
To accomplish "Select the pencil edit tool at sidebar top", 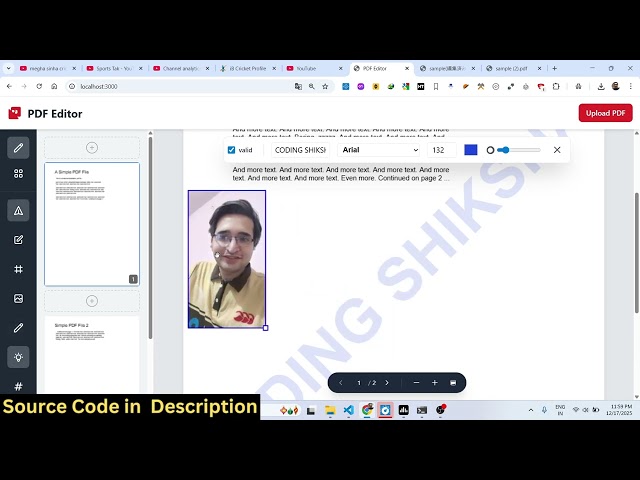I will coord(18,148).
